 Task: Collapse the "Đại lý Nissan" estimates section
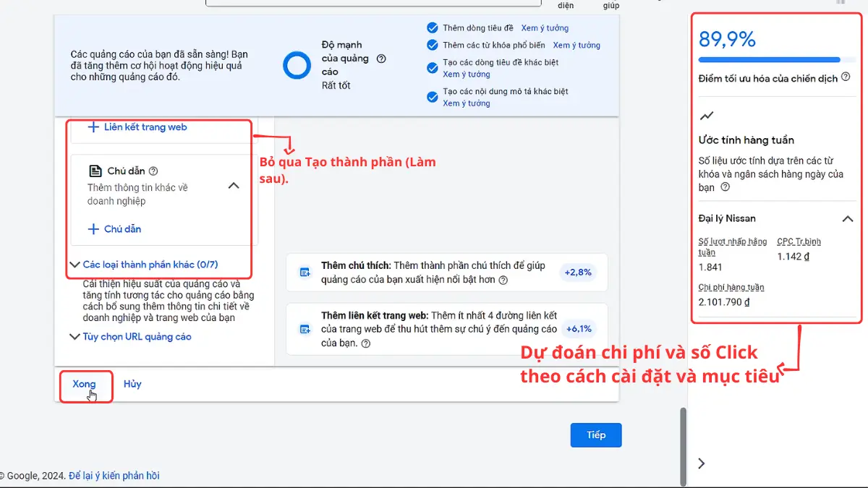[x=848, y=218]
